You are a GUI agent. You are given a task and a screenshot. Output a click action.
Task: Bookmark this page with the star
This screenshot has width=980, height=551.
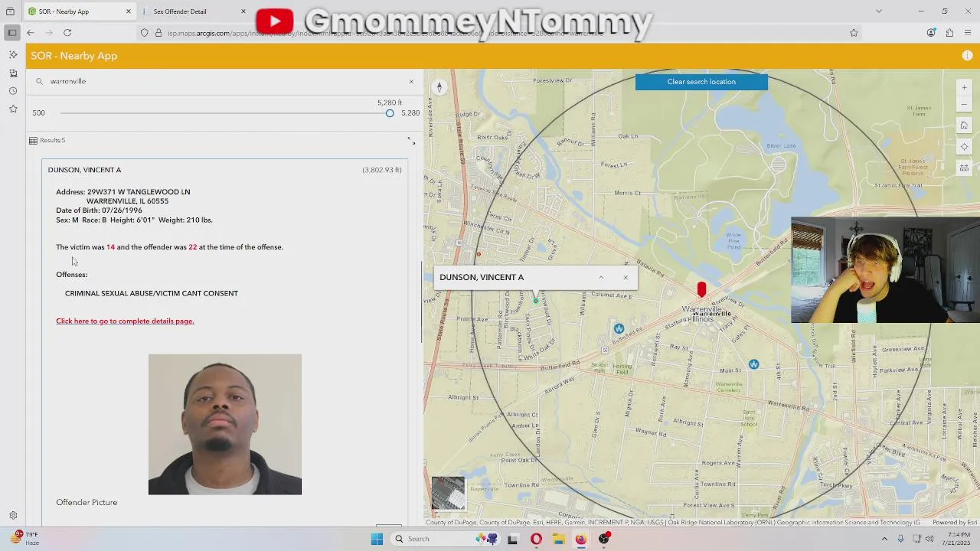tap(854, 33)
